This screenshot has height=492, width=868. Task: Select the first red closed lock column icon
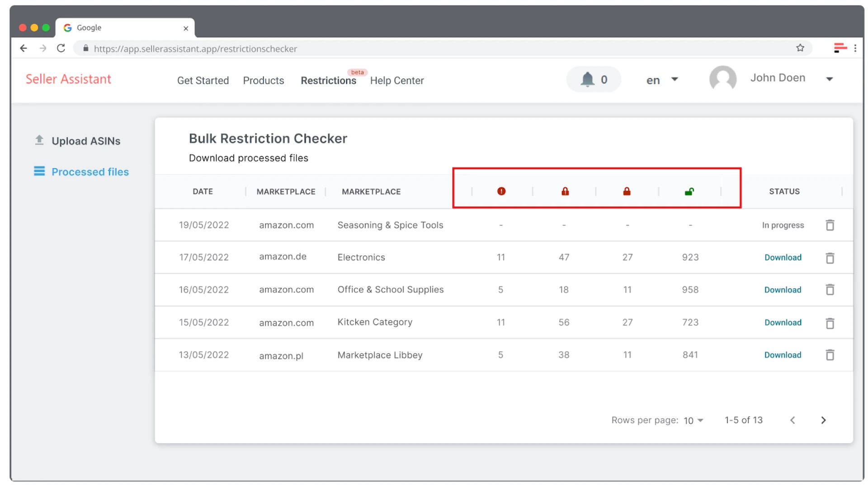[564, 191]
